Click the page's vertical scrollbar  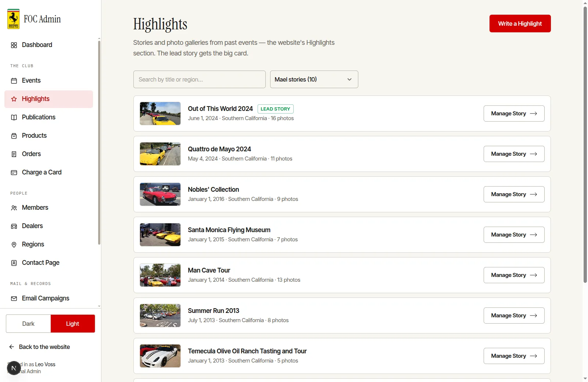(x=585, y=145)
